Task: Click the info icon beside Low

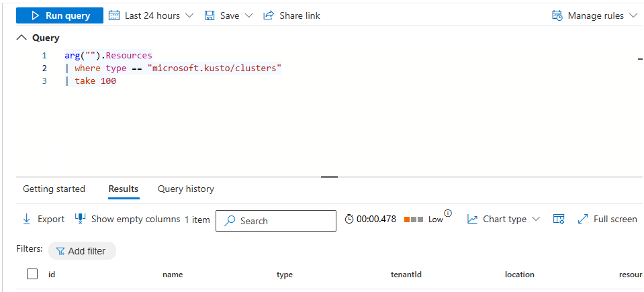Action: click(x=448, y=214)
